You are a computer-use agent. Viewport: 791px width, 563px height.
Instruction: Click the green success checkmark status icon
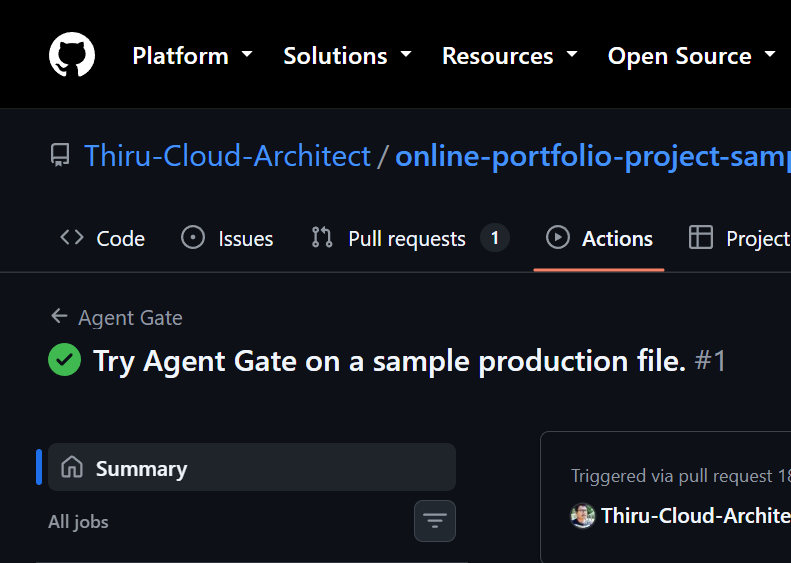(x=65, y=360)
